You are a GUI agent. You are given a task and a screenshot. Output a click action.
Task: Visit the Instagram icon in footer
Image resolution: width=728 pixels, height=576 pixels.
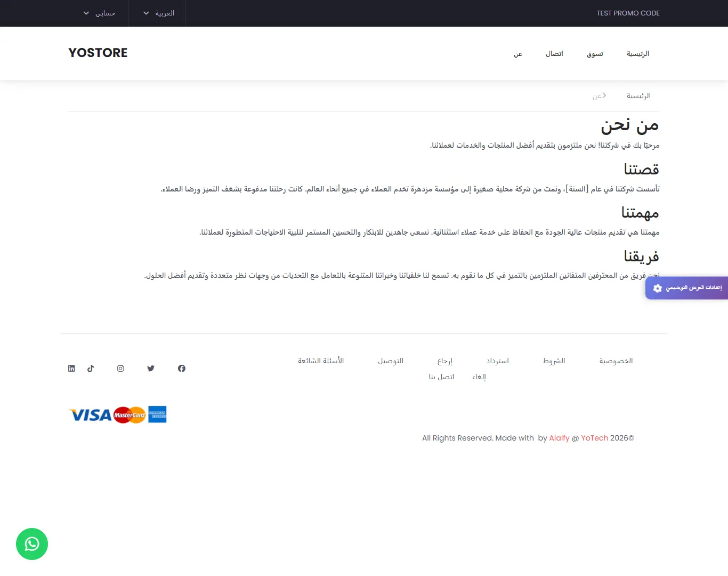120,369
